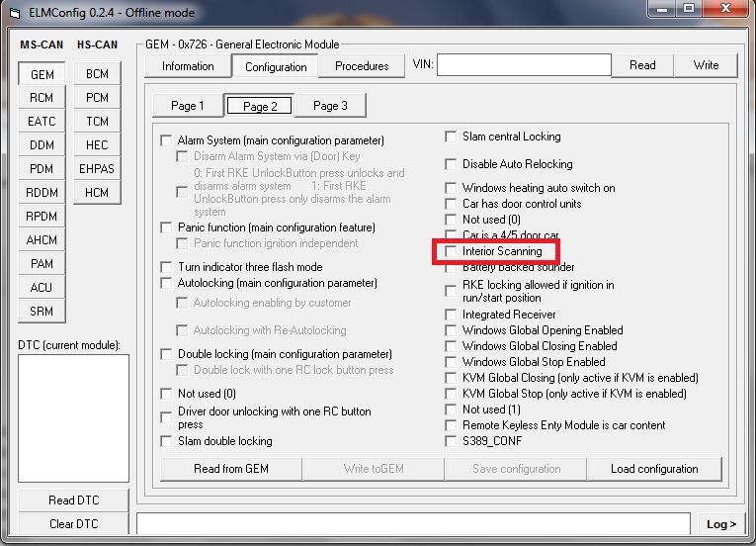The width and height of the screenshot is (756, 546).
Task: Go to Page 3 tab
Action: click(329, 106)
